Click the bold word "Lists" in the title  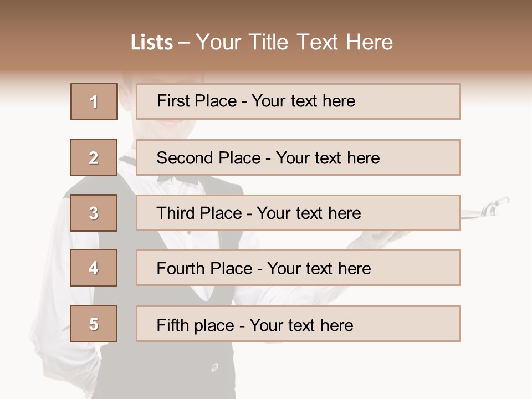click(x=152, y=43)
